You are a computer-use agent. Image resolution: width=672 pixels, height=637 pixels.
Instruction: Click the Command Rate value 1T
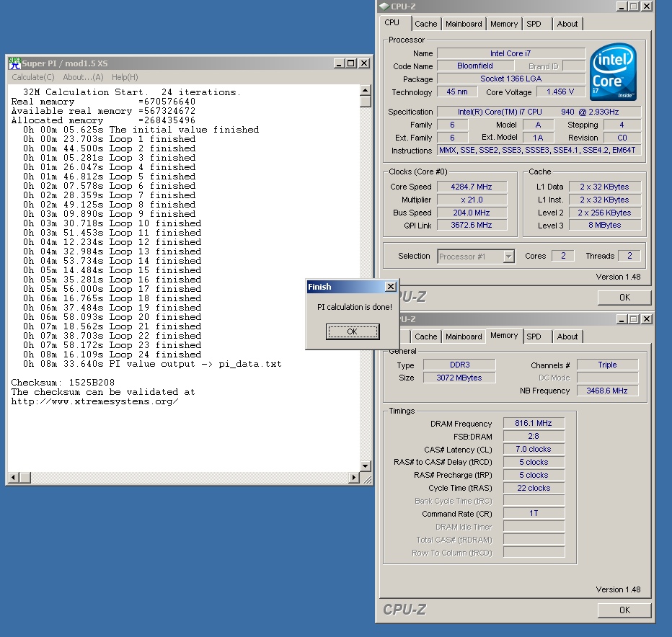point(534,513)
